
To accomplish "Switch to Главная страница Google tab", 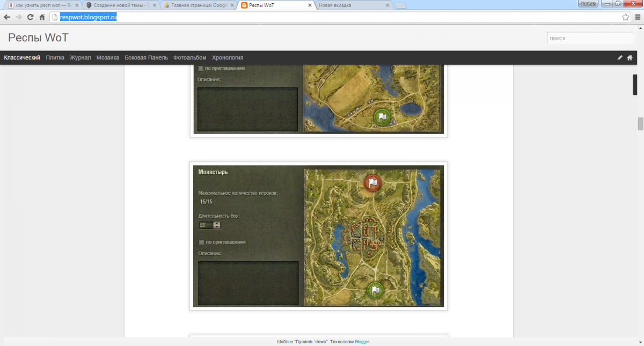I will [x=200, y=5].
